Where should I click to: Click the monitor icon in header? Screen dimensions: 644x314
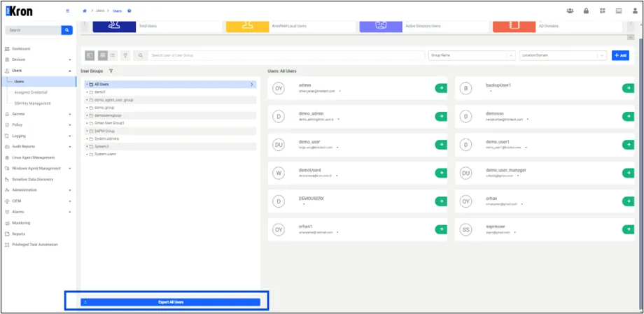[619, 11]
